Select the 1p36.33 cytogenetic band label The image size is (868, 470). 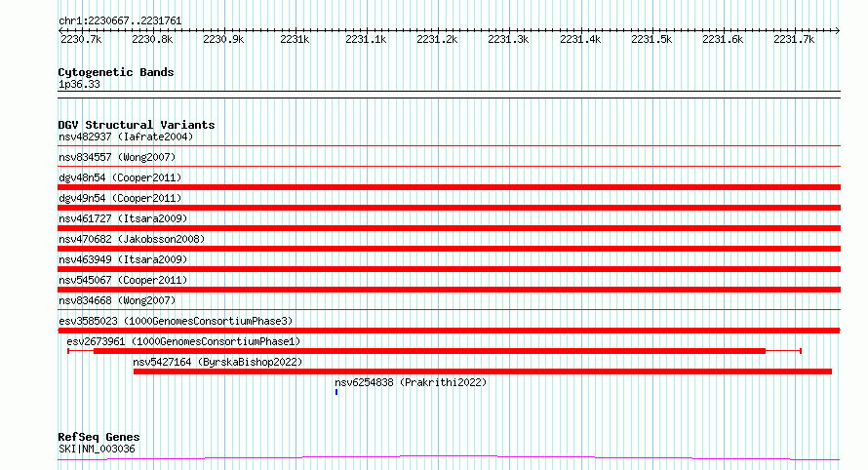click(x=79, y=84)
